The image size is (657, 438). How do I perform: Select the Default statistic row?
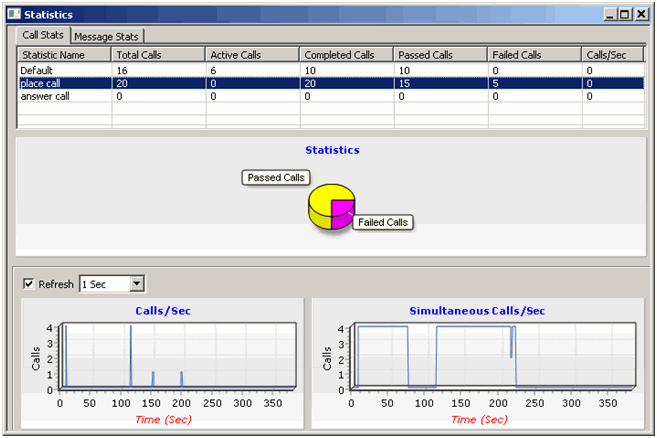pos(331,70)
